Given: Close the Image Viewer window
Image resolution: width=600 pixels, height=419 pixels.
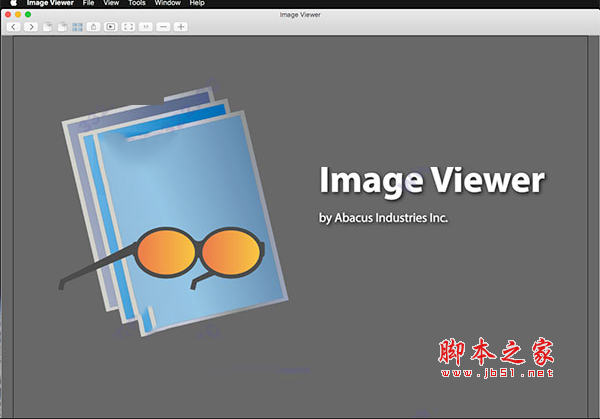Looking at the screenshot, I should coord(8,15).
